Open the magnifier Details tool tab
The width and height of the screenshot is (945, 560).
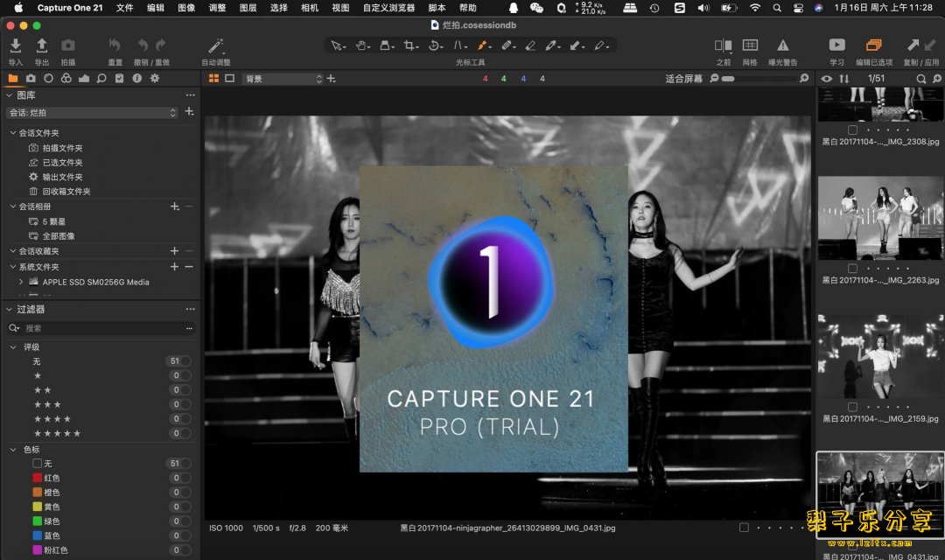pos(101,79)
